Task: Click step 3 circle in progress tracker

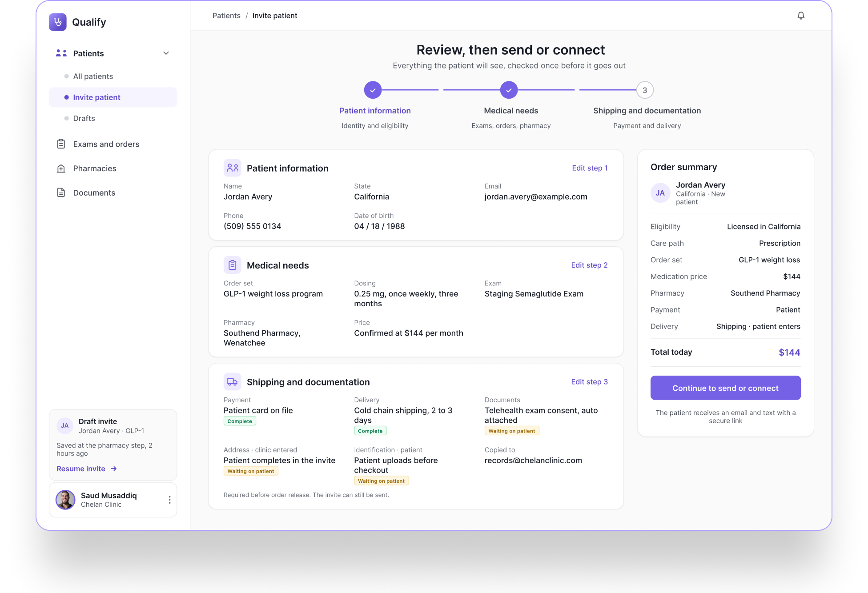Action: tap(645, 90)
